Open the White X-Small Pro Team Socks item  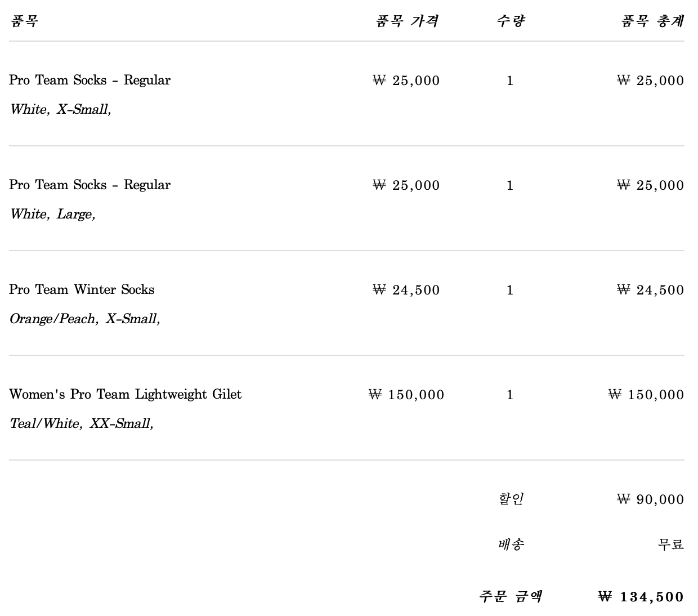click(90, 80)
